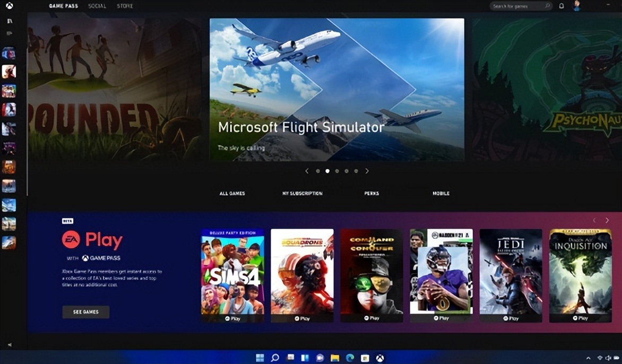Open the Microsoft Flight Simulator banner
This screenshot has height=364, width=622.
pos(337,90)
